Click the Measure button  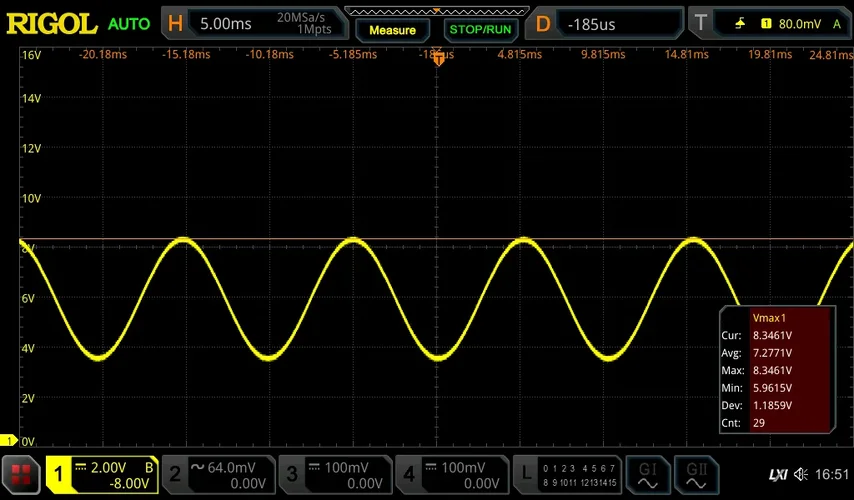point(393,31)
